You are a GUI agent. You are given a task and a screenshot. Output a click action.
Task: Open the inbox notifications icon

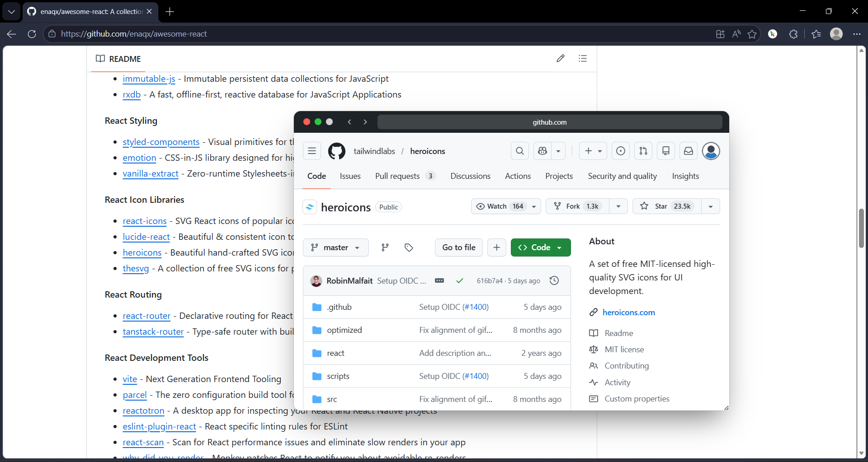(x=689, y=151)
